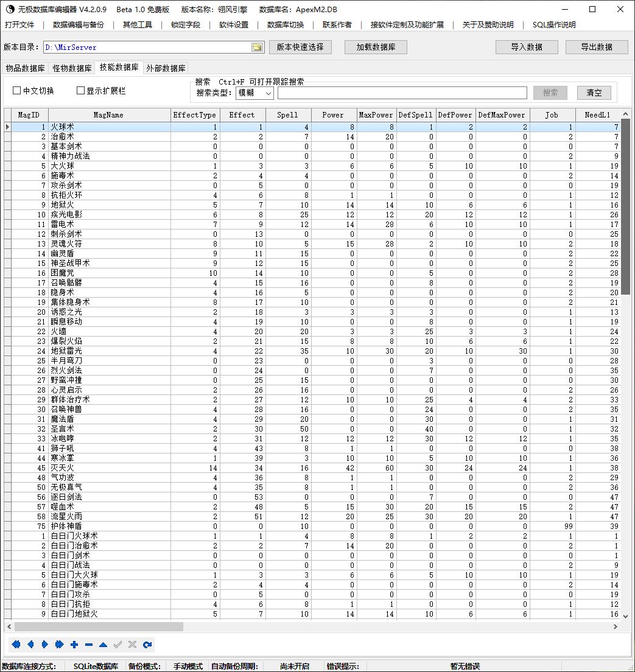Click table scroll down arrow
Viewport: 635px width, 672px height.
click(x=625, y=616)
